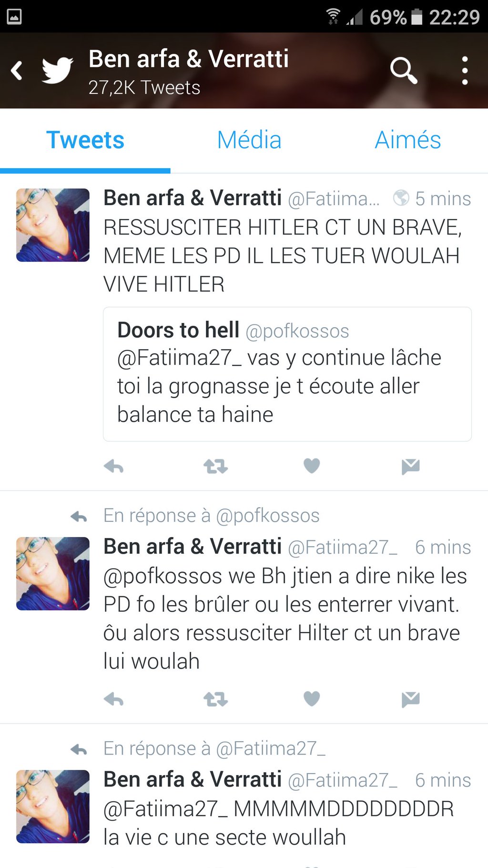488x868 pixels.
Task: Like the 5 mins tweet
Action: pos(312,465)
